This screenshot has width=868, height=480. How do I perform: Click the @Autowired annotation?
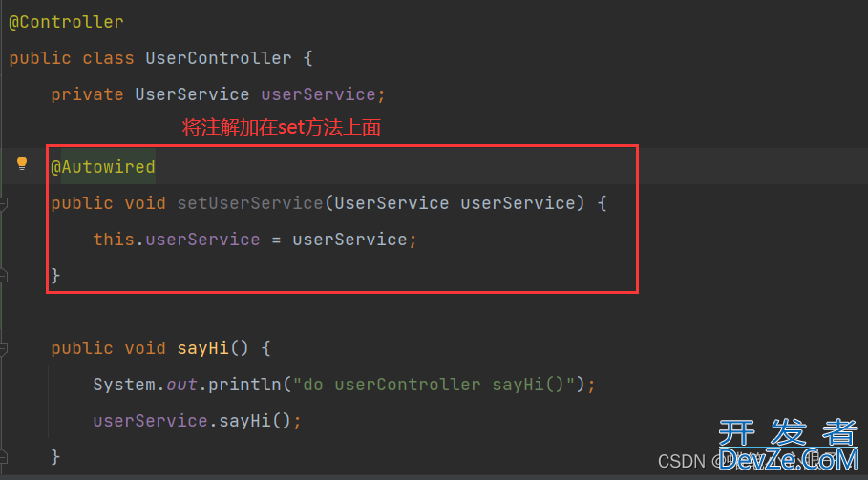103,166
